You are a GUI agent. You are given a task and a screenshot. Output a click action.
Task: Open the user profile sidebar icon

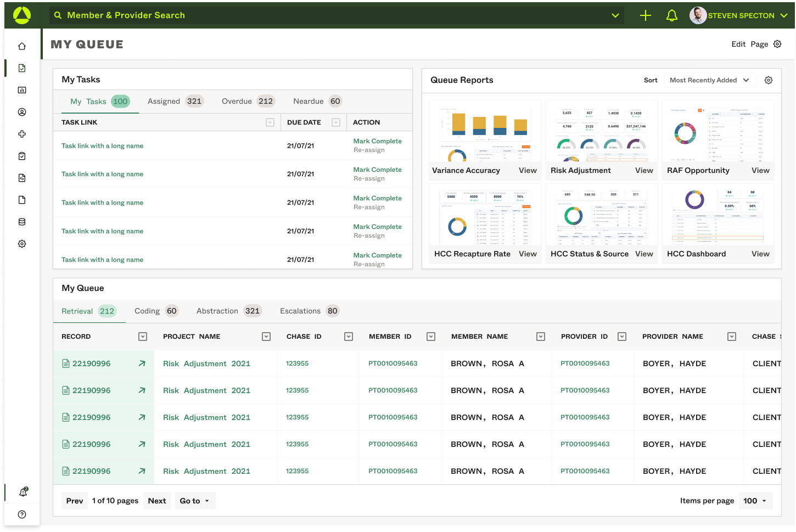(22, 112)
